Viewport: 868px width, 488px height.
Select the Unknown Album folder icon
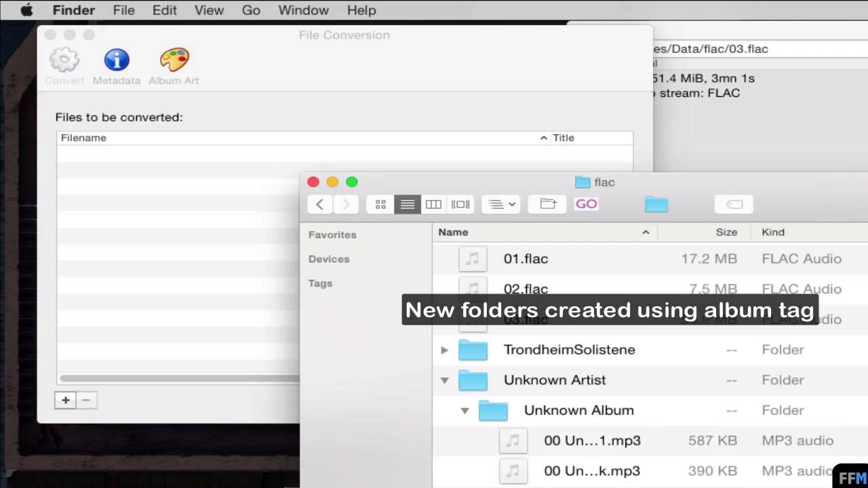click(493, 410)
